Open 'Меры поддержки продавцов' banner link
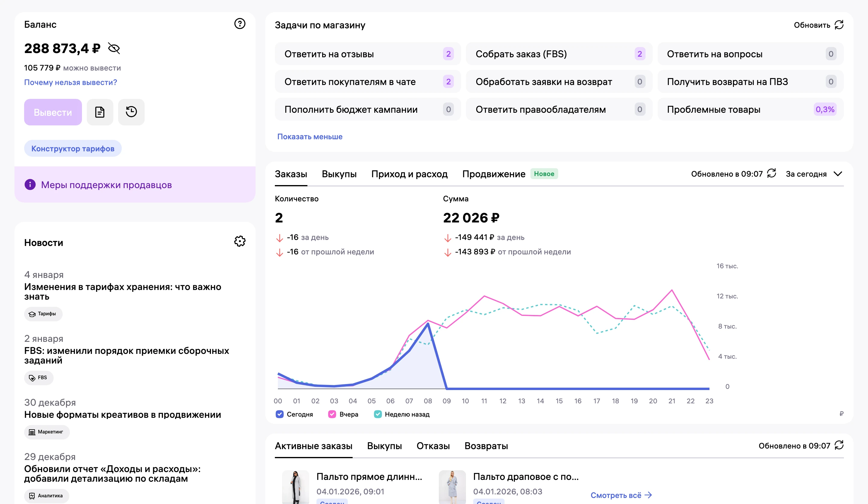Image resolution: width=868 pixels, height=504 pixels. (x=106, y=185)
